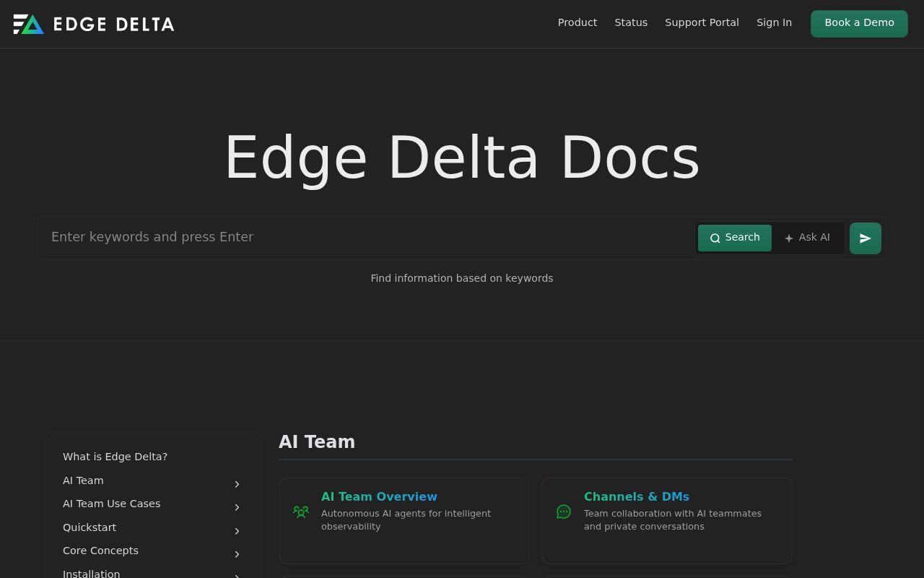Go to Support Portal

pyautogui.click(x=702, y=22)
